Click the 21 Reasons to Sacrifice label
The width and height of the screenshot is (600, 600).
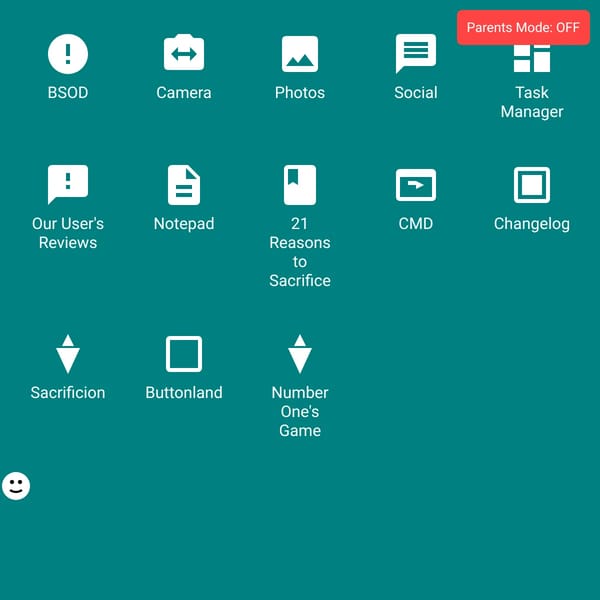[300, 252]
